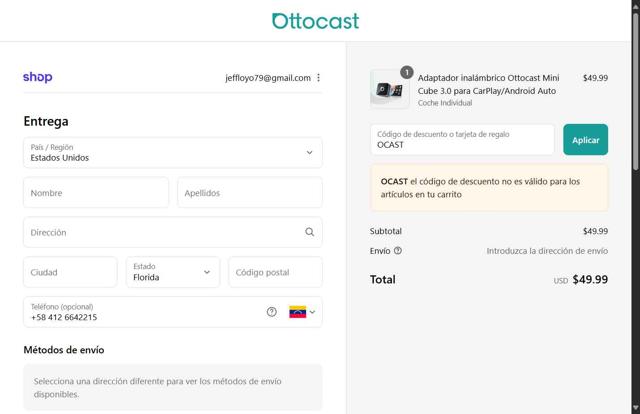Click the Ottocast logo
This screenshot has width=640, height=414.
(x=316, y=21)
